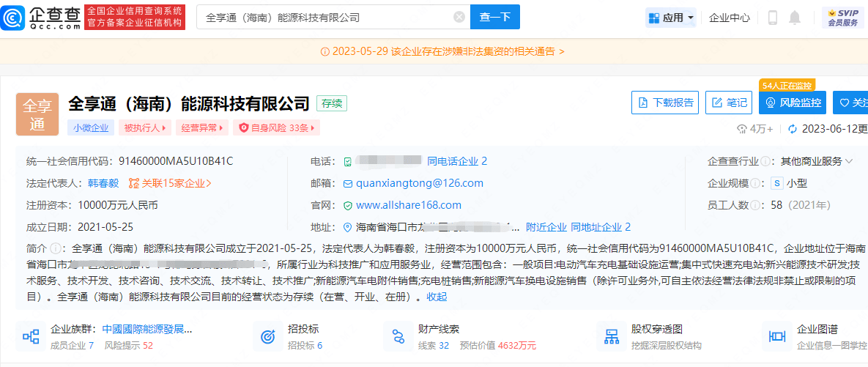Image resolution: width=868 pixels, height=367 pixels.
Task: Expand the 自身风险 33条 tag
Action: (276, 128)
